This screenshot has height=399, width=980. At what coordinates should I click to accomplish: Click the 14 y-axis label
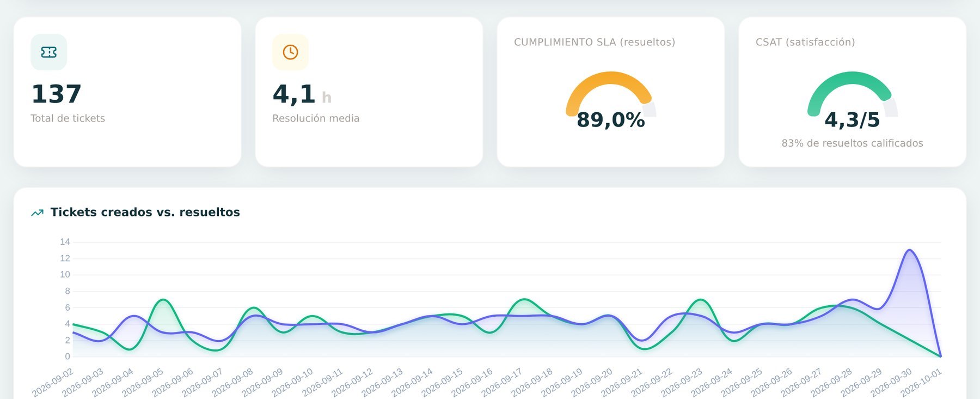point(65,242)
